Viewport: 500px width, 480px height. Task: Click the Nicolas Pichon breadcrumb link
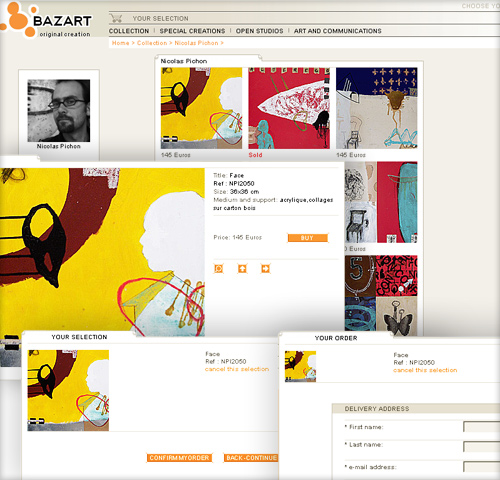click(x=196, y=43)
